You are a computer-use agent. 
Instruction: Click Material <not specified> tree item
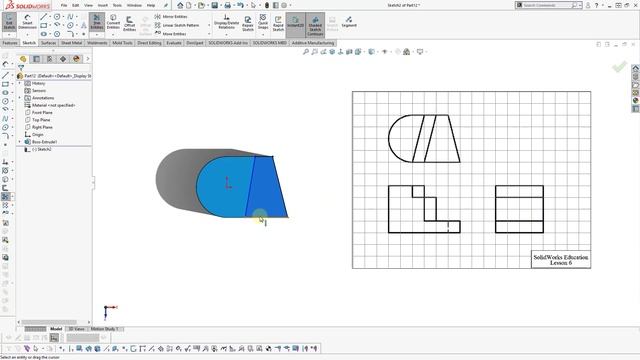(50, 105)
